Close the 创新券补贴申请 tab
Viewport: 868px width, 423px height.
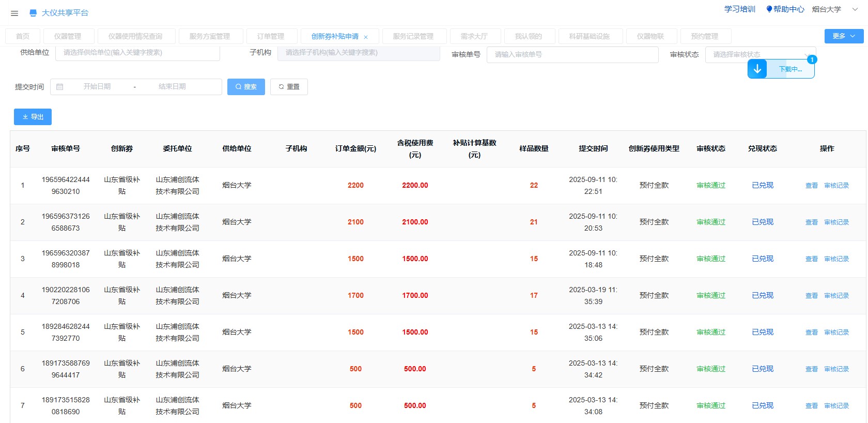[366, 37]
